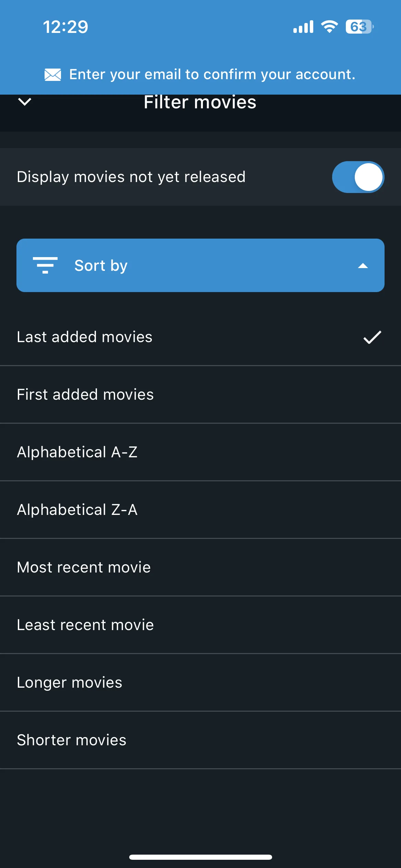This screenshot has width=401, height=868.
Task: Toggle Display movies not yet released switch
Action: click(x=358, y=177)
